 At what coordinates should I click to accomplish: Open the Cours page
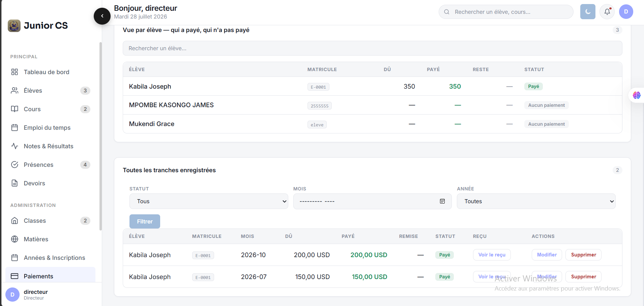coord(51,109)
